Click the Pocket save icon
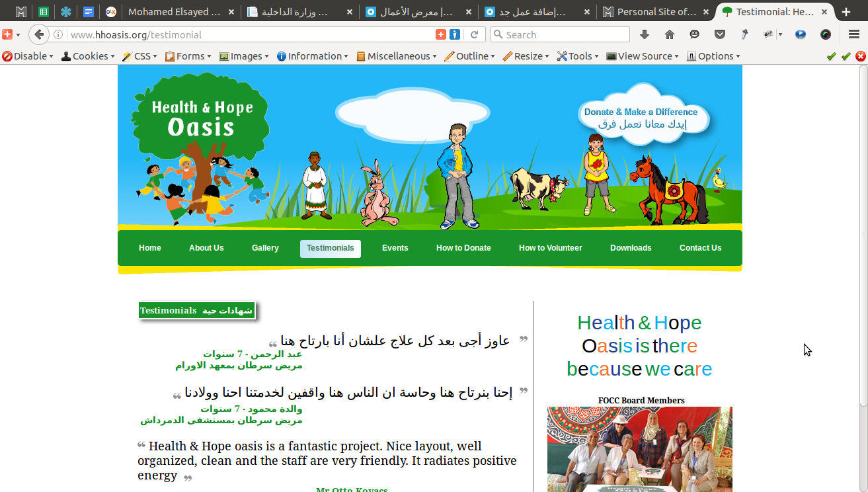868x492 pixels. pos(720,34)
